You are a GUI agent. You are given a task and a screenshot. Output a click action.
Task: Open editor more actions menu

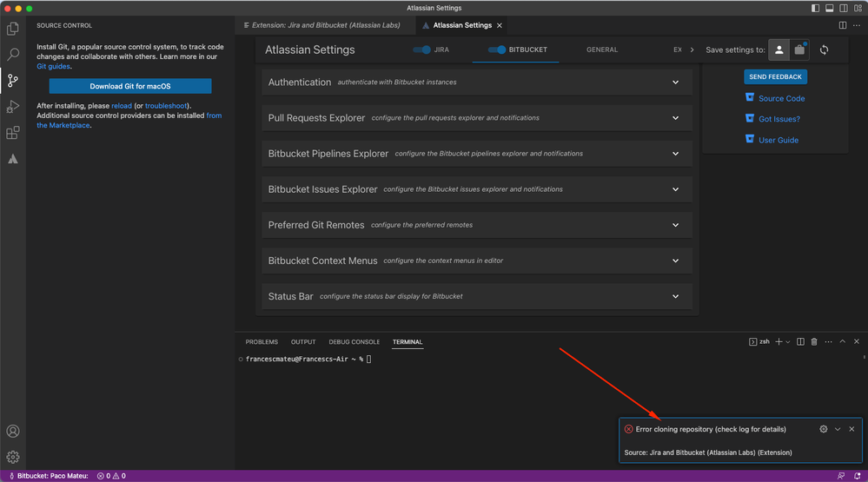click(x=857, y=25)
